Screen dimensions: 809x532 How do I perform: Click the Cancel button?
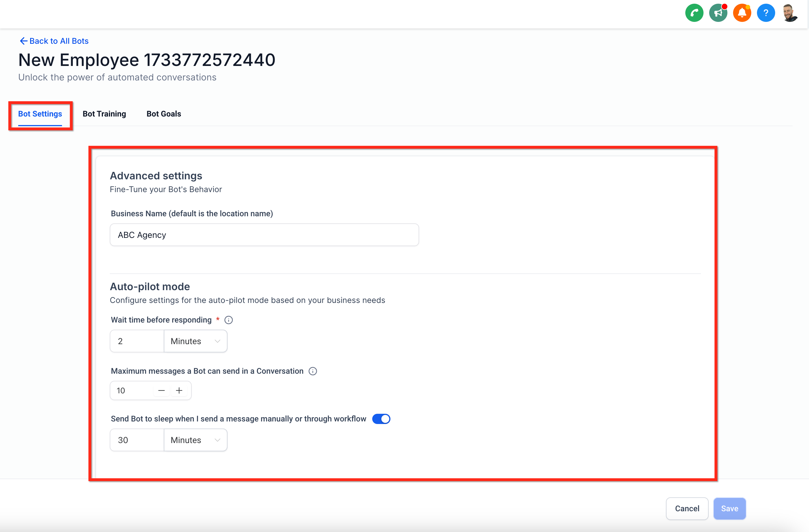click(687, 509)
